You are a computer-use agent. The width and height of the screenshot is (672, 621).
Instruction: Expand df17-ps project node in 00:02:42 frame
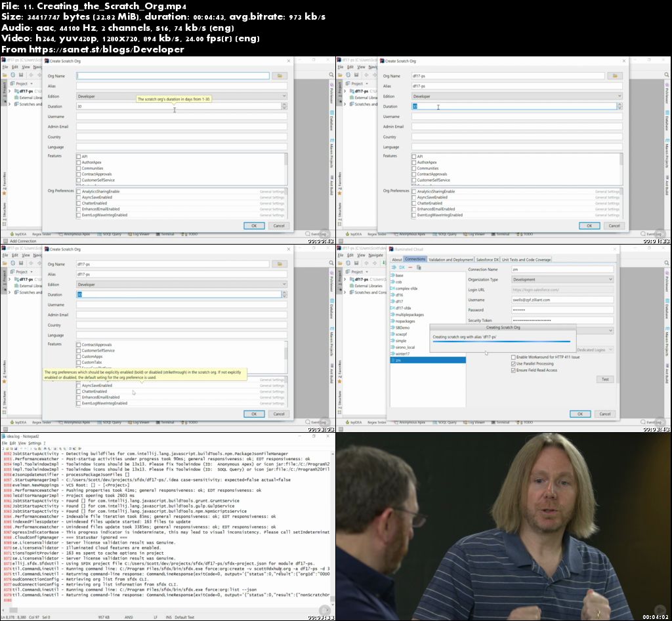point(345,279)
